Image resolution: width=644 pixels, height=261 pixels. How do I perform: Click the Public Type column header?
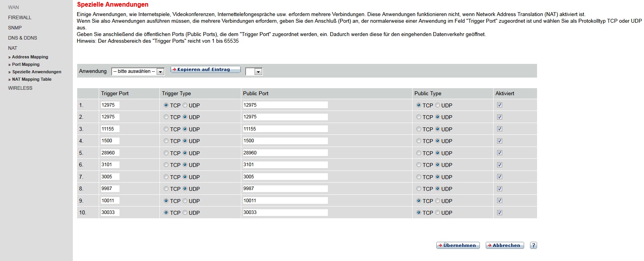tap(428, 93)
